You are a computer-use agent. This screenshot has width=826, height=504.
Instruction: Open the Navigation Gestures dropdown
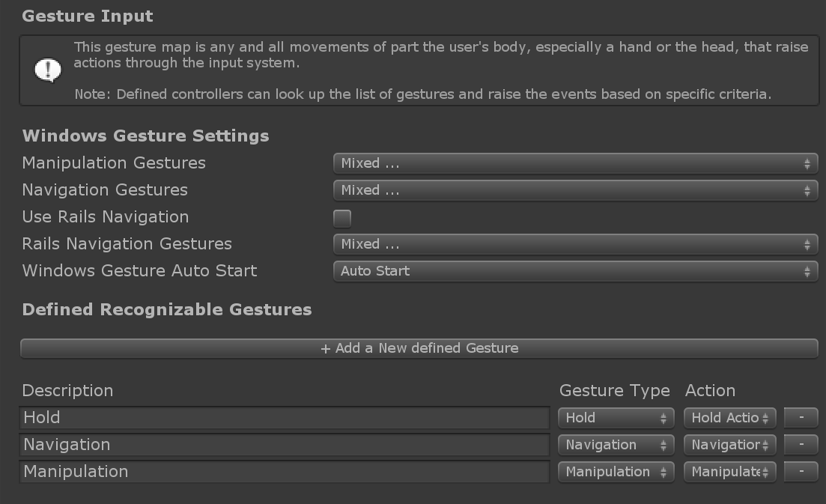pyautogui.click(x=574, y=190)
